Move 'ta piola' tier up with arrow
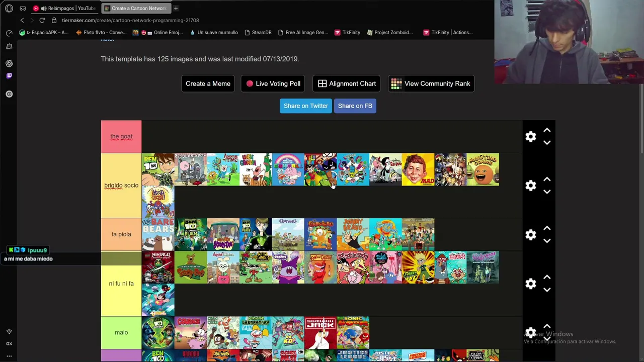 pyautogui.click(x=547, y=229)
